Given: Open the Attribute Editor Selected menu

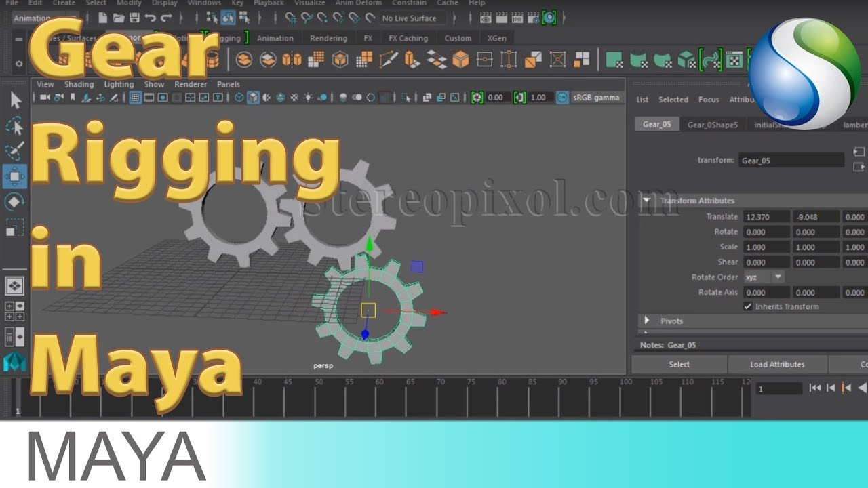Looking at the screenshot, I should coord(673,100).
